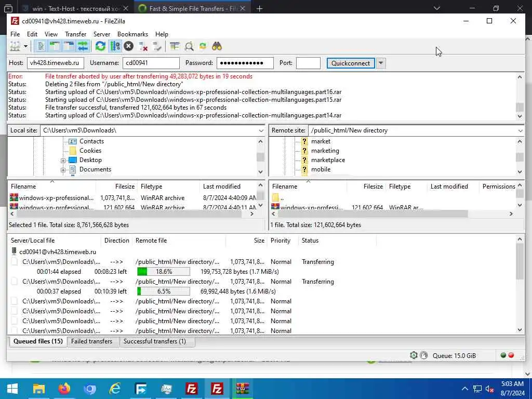Search for files with binoculars icon
Screen dimensions: 532x399
tap(217, 46)
